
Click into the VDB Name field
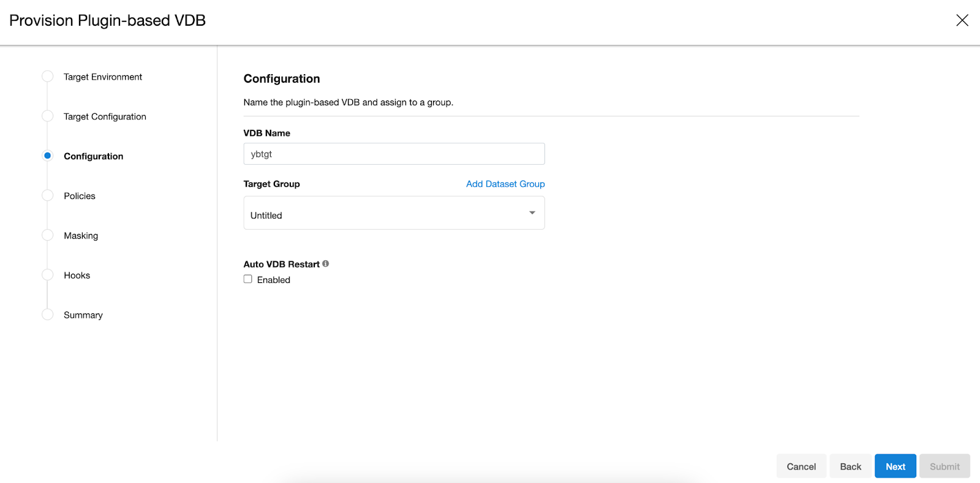(x=394, y=154)
